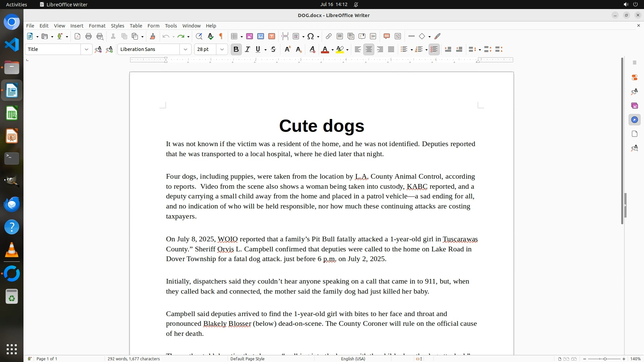Toggle Bold formatting off
644x362 pixels.
[236, 49]
